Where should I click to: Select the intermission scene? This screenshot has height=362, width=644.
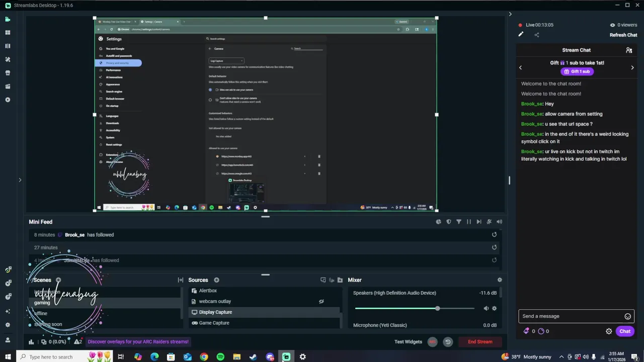(x=106, y=292)
